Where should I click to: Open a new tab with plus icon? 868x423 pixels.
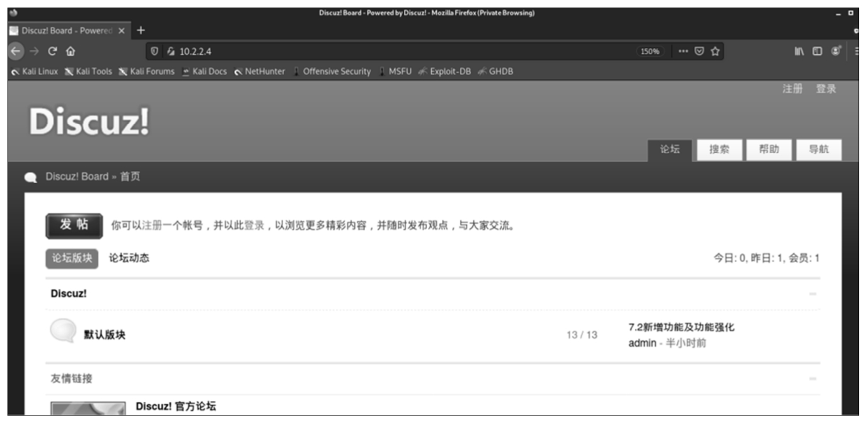coord(141,30)
